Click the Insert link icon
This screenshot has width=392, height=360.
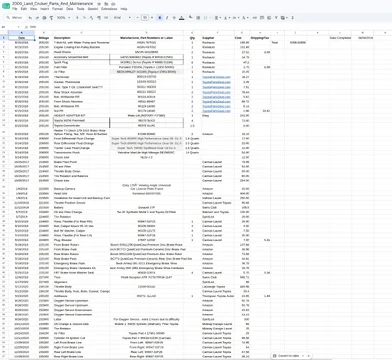(255, 18)
